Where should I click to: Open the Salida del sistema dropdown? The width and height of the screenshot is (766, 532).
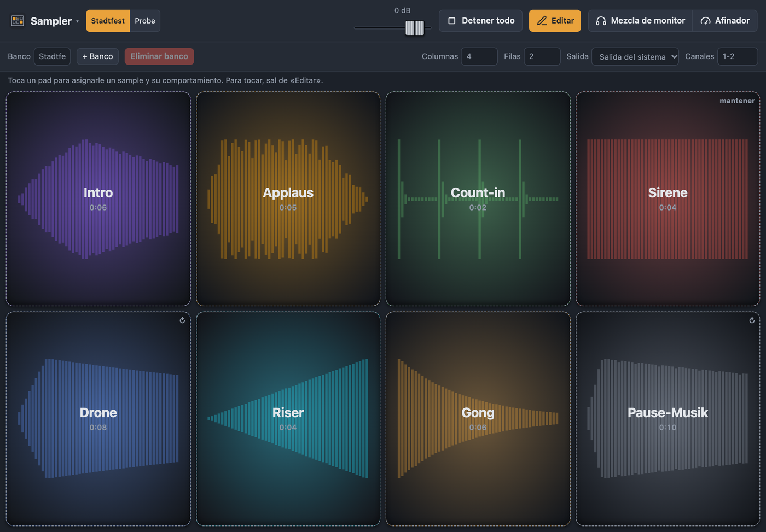click(x=635, y=56)
